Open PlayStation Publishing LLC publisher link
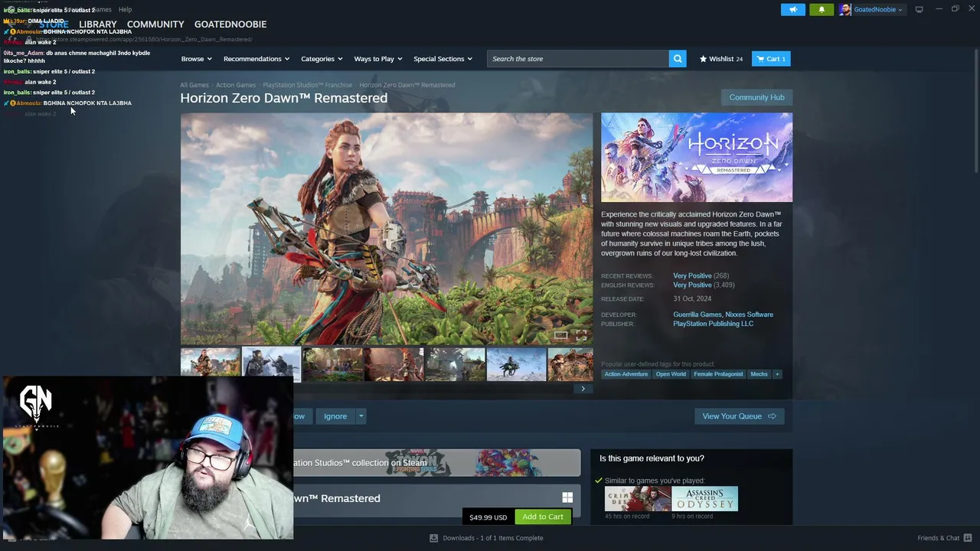 (x=714, y=324)
